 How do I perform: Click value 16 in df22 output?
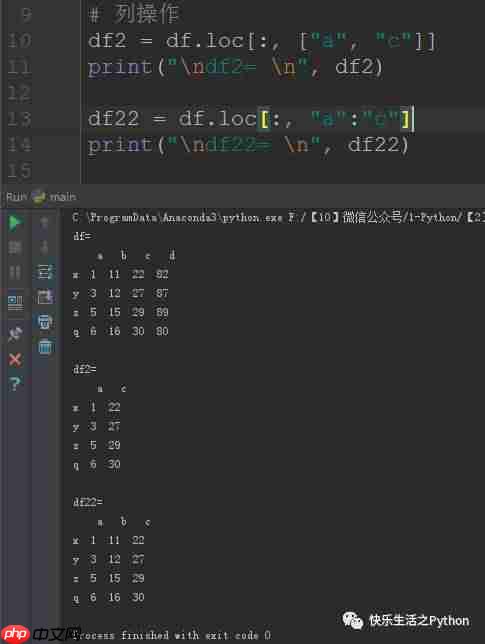pyautogui.click(x=114, y=597)
